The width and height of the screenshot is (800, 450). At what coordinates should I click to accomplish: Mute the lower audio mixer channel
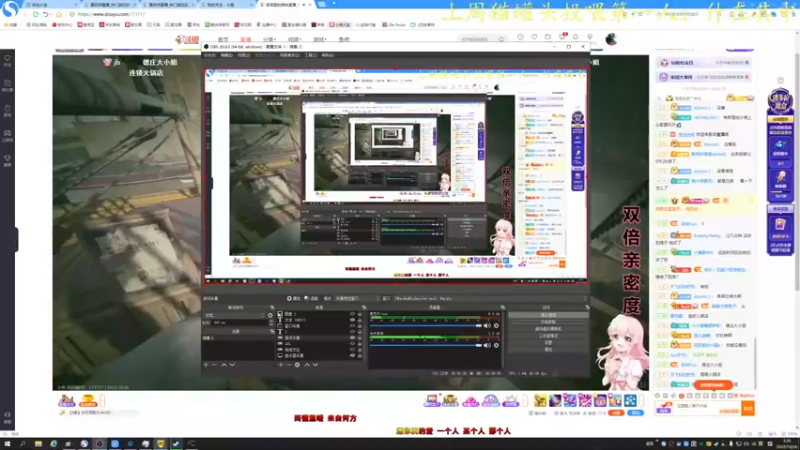tap(487, 345)
